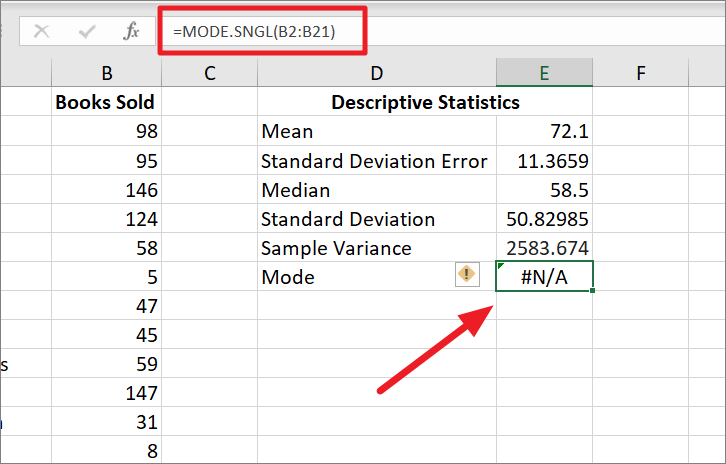
Task: Select the Standard Deviation Error label cell
Action: click(377, 161)
